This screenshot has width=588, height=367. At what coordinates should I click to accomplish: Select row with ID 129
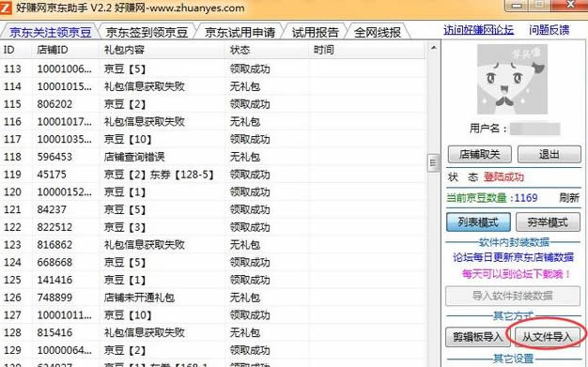tap(213, 350)
